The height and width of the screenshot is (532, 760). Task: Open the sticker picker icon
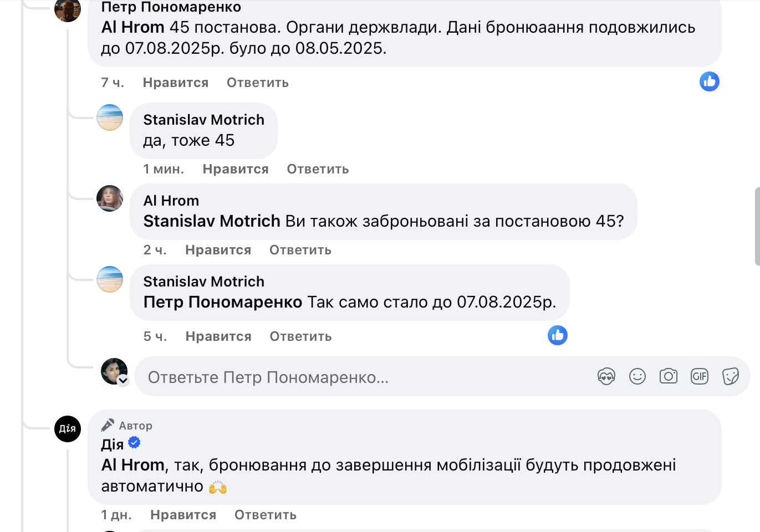click(x=731, y=377)
